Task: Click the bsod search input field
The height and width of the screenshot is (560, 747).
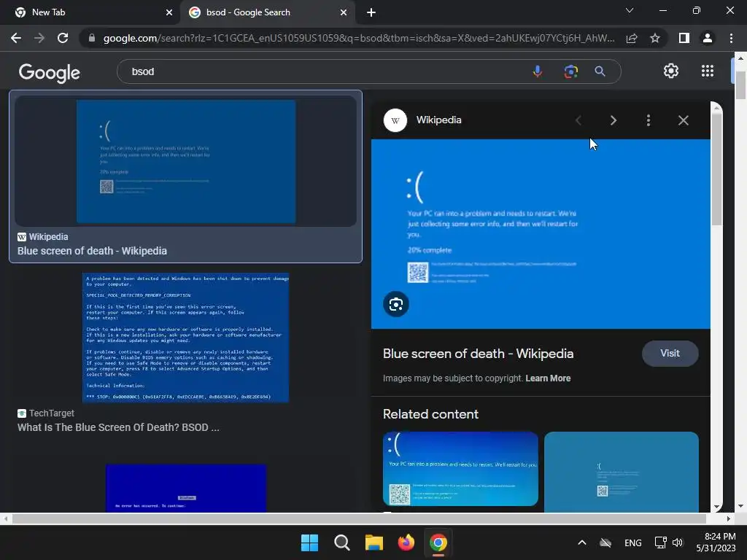Action: tap(324, 71)
